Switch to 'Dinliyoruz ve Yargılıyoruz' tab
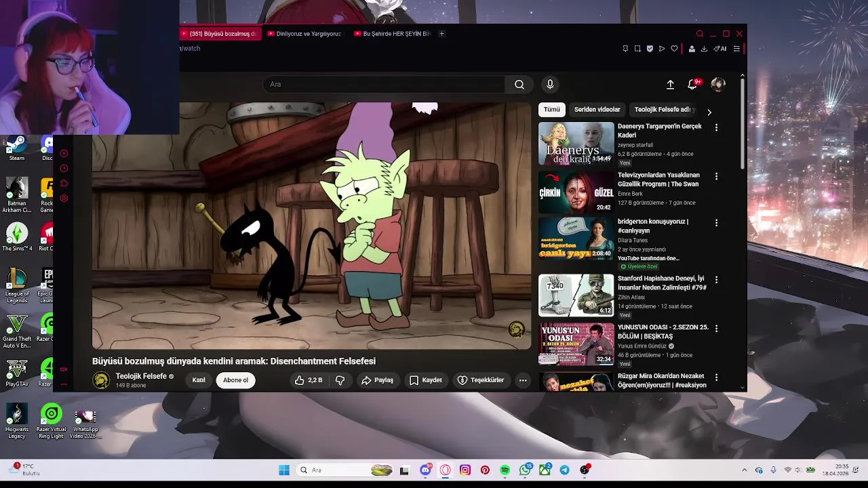The image size is (868, 488). tap(305, 34)
